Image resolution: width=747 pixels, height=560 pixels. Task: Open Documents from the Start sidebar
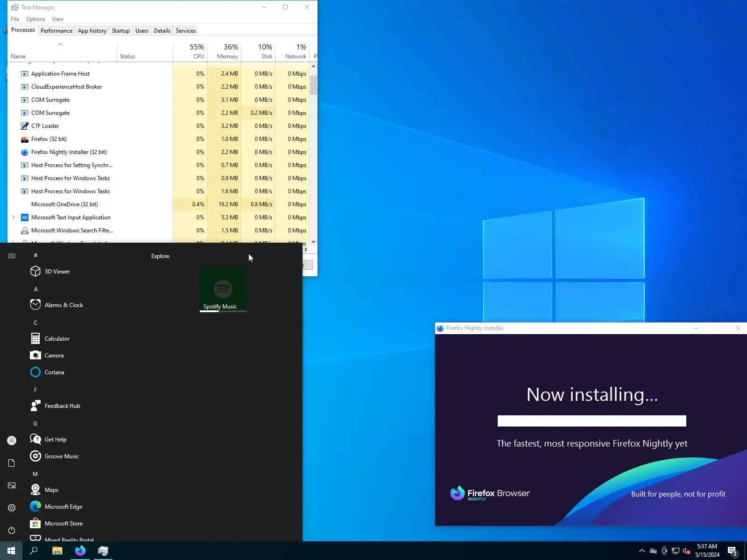pyautogui.click(x=12, y=463)
